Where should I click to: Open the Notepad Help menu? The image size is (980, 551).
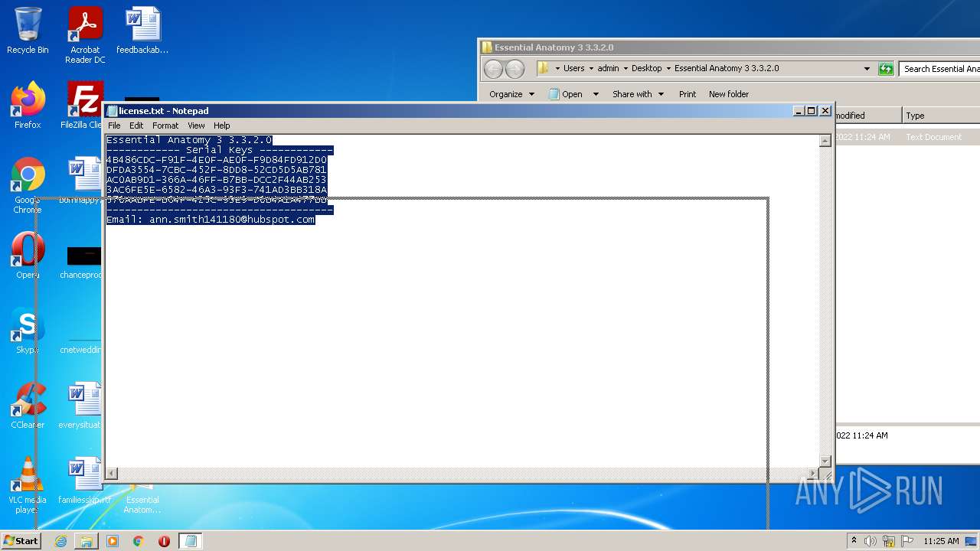(x=221, y=126)
